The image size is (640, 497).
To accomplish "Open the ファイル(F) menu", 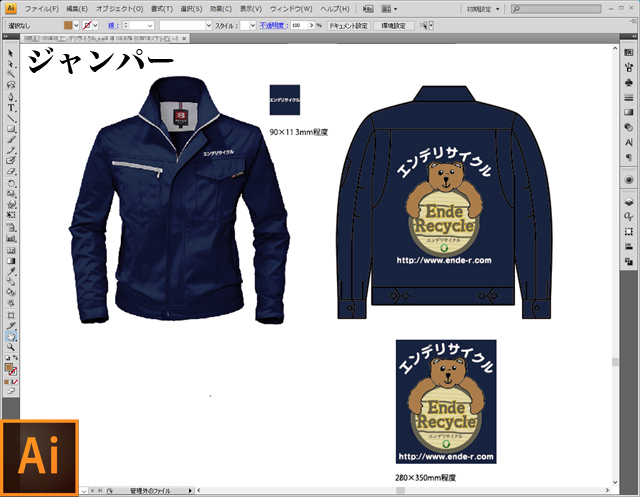I will click(x=42, y=9).
